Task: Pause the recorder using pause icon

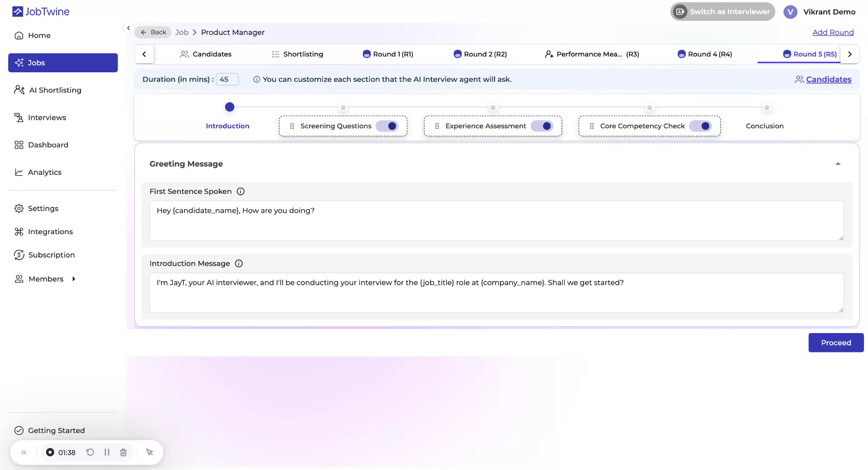Action: [x=107, y=452]
